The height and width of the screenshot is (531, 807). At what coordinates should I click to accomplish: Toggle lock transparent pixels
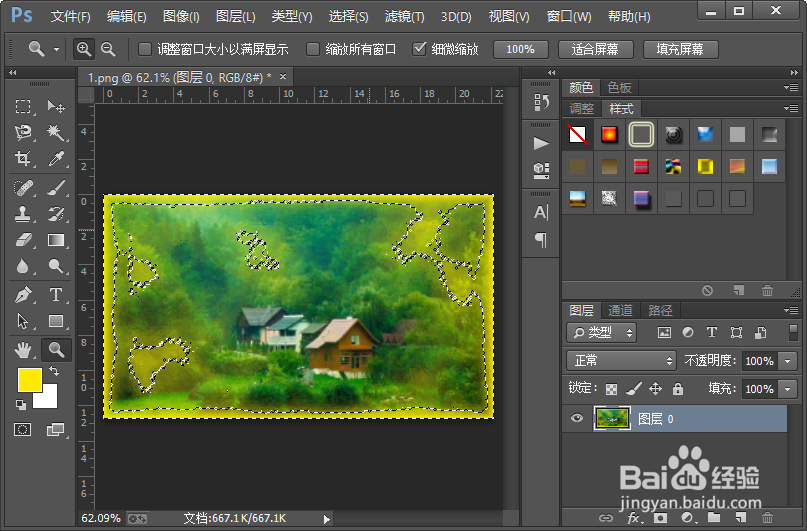[x=611, y=389]
